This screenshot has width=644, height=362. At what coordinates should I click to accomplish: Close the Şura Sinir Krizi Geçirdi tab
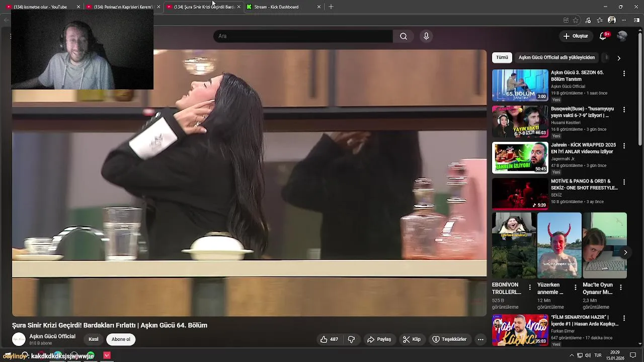[x=238, y=7]
